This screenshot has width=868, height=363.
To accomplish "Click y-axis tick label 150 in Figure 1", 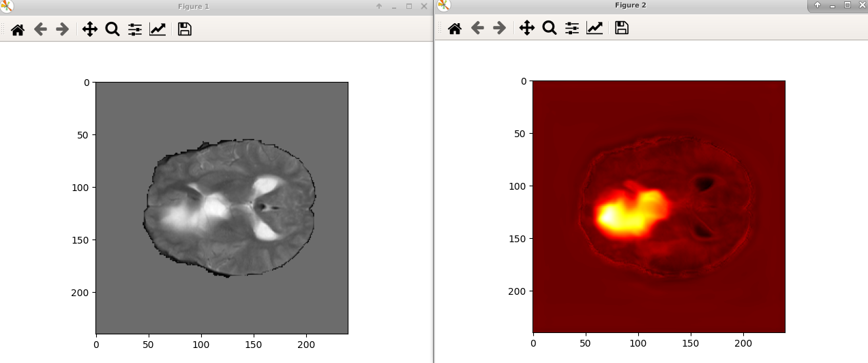I will [x=81, y=239].
